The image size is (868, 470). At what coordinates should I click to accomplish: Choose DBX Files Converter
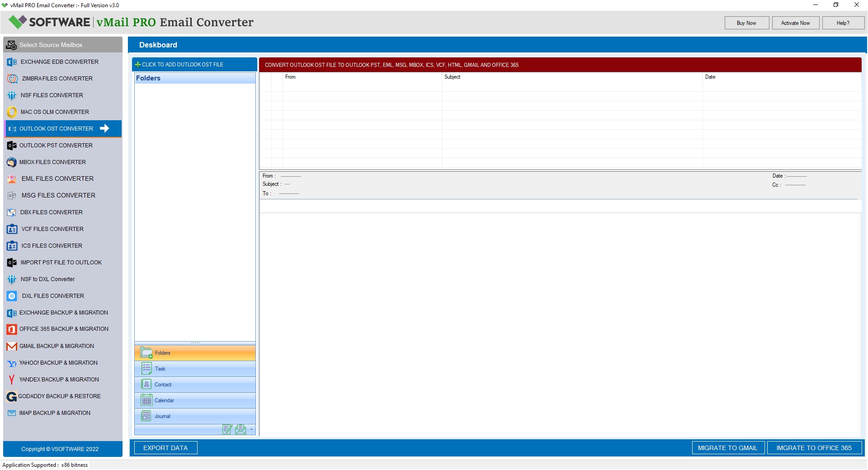pos(63,212)
